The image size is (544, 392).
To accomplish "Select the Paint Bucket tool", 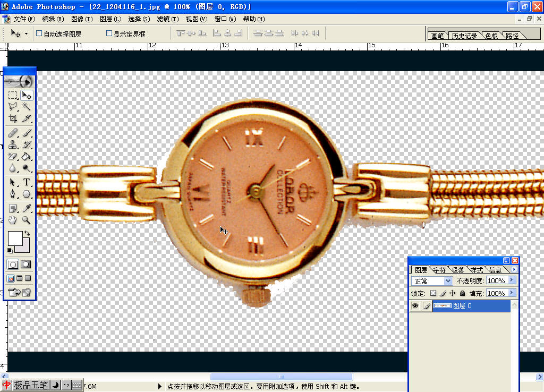I will (27, 157).
